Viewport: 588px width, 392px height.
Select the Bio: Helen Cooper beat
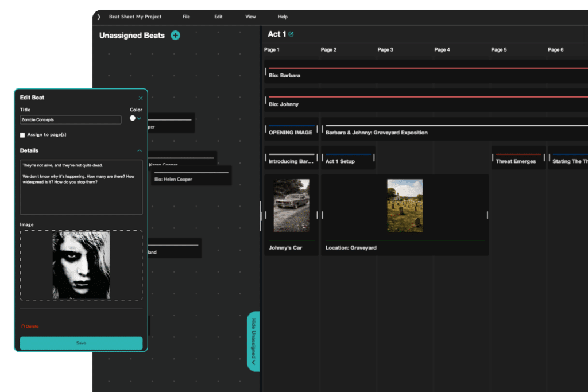pos(191,176)
